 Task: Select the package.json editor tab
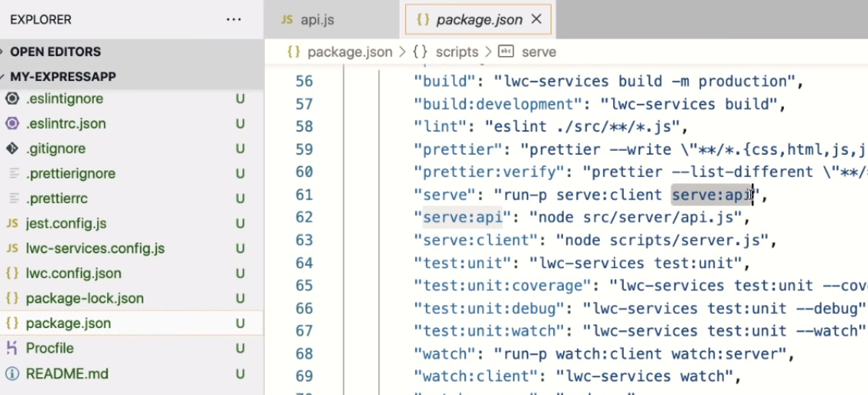[x=478, y=20]
